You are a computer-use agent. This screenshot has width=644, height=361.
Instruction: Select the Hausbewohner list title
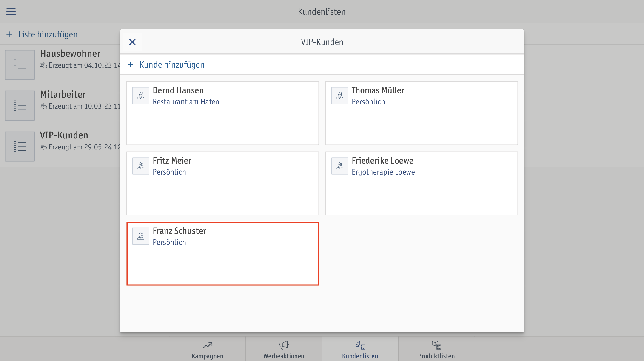coord(70,54)
